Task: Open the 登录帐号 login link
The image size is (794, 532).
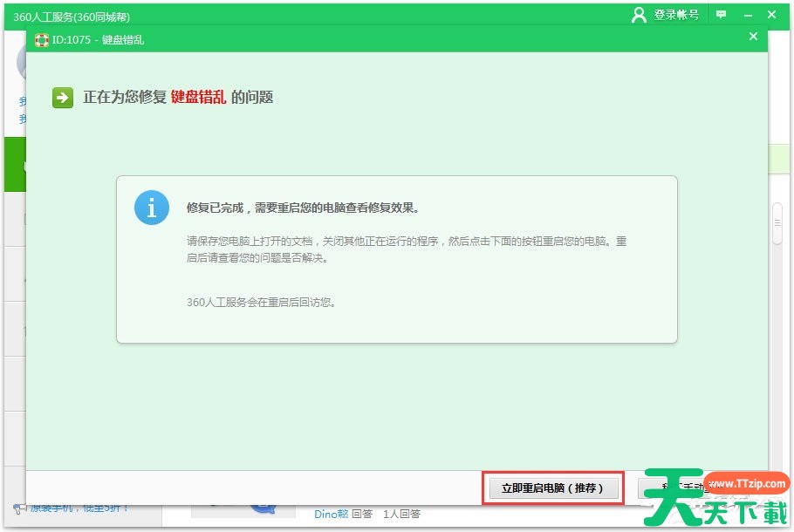Action: [x=676, y=15]
